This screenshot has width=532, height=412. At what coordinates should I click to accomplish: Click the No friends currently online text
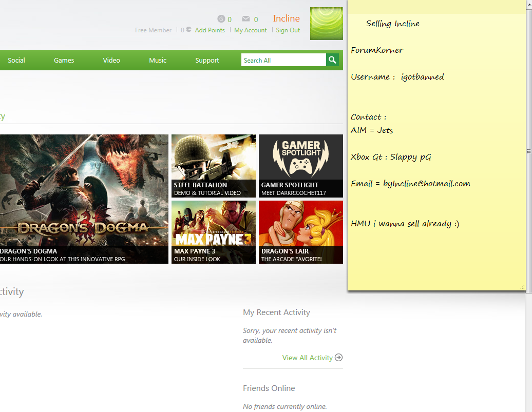point(284,406)
